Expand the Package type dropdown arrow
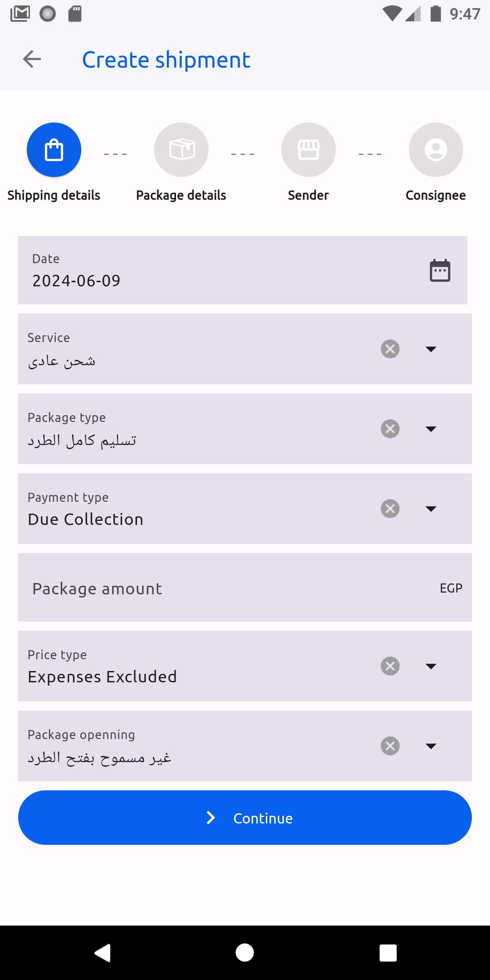The width and height of the screenshot is (490, 980). pos(431,429)
